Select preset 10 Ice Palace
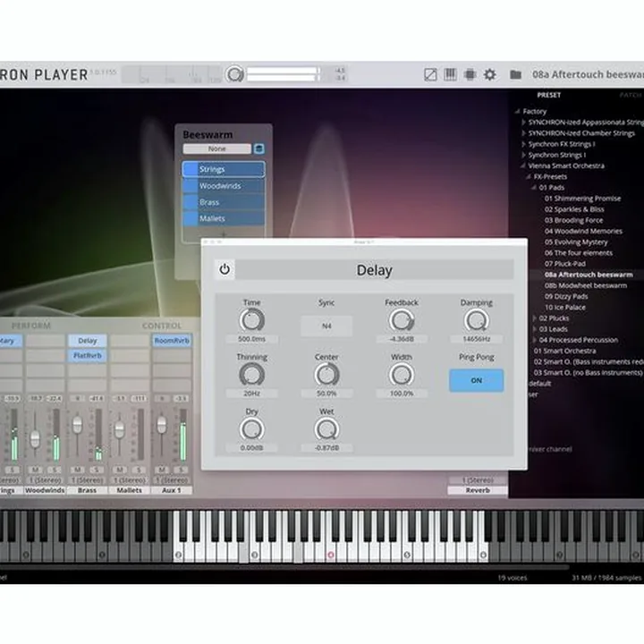 coord(564,307)
